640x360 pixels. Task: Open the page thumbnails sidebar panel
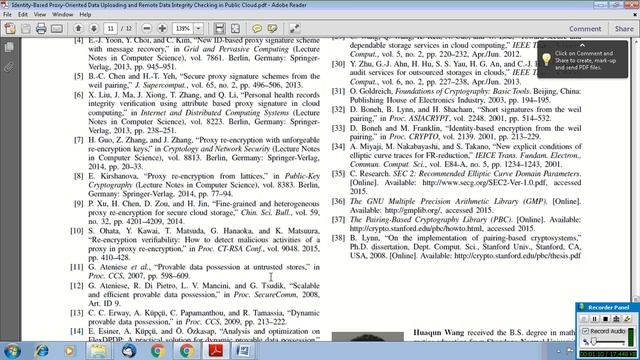tap(9, 47)
